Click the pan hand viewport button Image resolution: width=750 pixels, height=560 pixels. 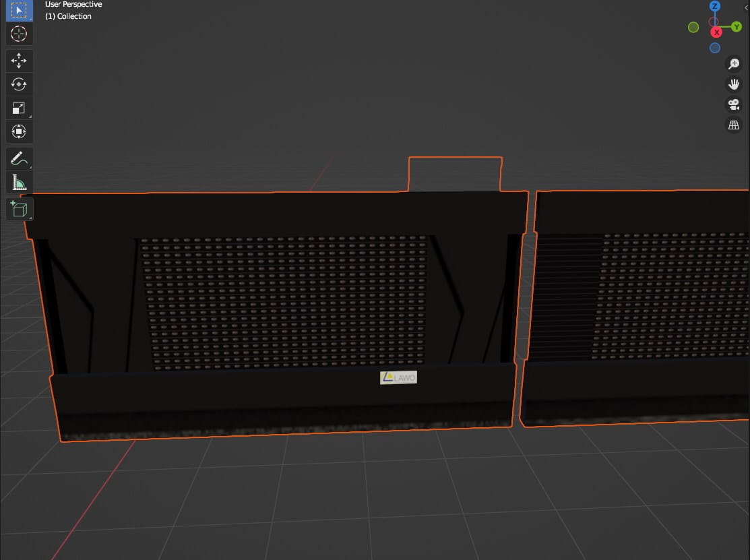tap(734, 84)
